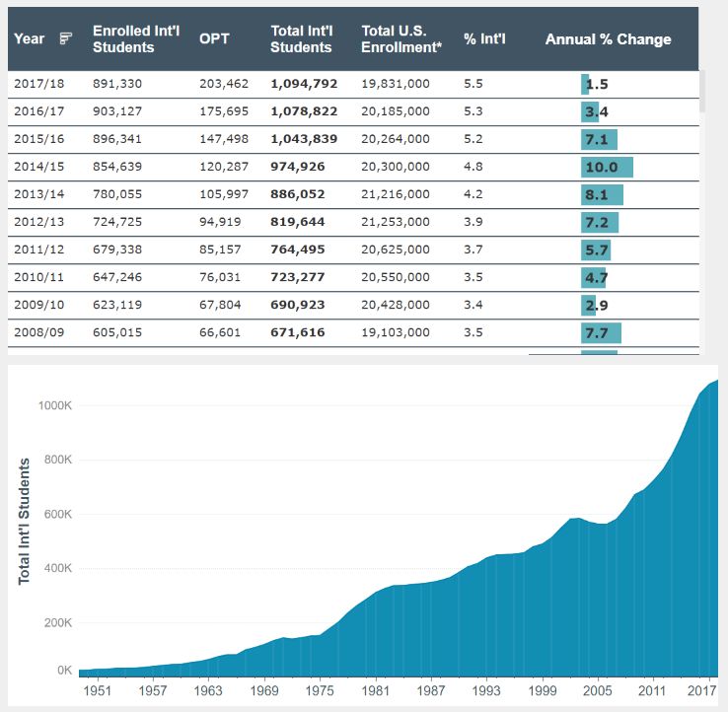This screenshot has height=712, width=728.
Task: Click the annual change bar showing 3.4
Action: (x=590, y=111)
